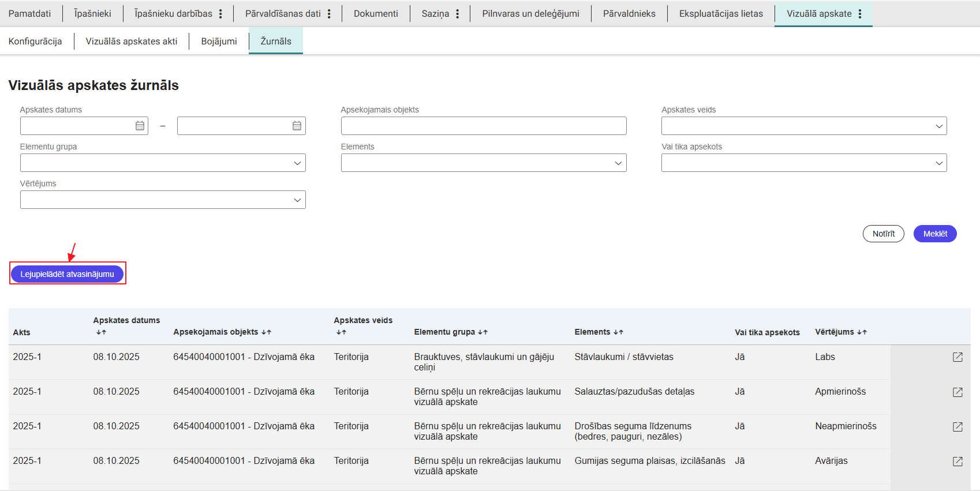The image size is (980, 491).
Task: Open the Stāvlaukumi / stāvvietas row details icon
Action: 957,357
